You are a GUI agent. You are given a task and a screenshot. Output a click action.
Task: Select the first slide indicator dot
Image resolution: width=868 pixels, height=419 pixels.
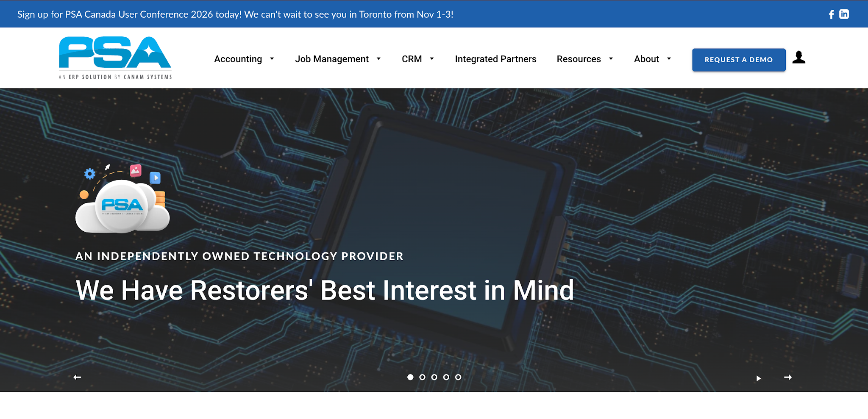point(410,377)
